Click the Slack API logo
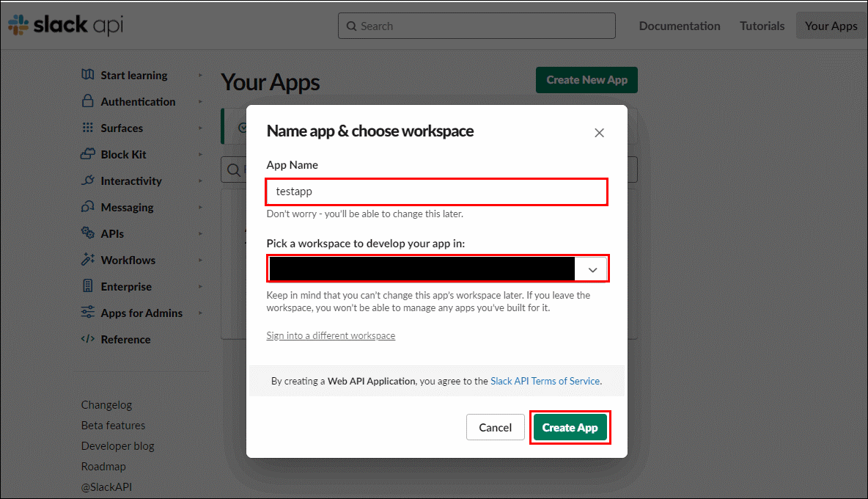Image resolution: width=868 pixels, height=499 pixels. tap(65, 25)
